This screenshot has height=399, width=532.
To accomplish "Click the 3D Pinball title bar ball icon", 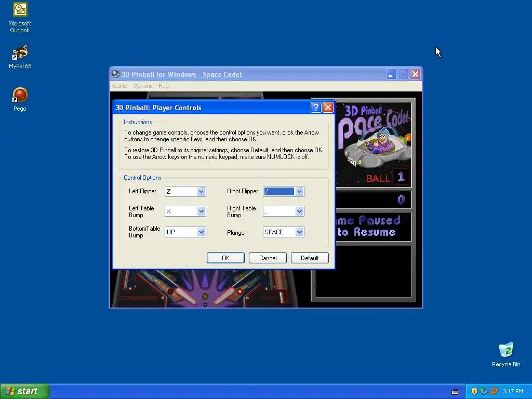I will tap(115, 74).
